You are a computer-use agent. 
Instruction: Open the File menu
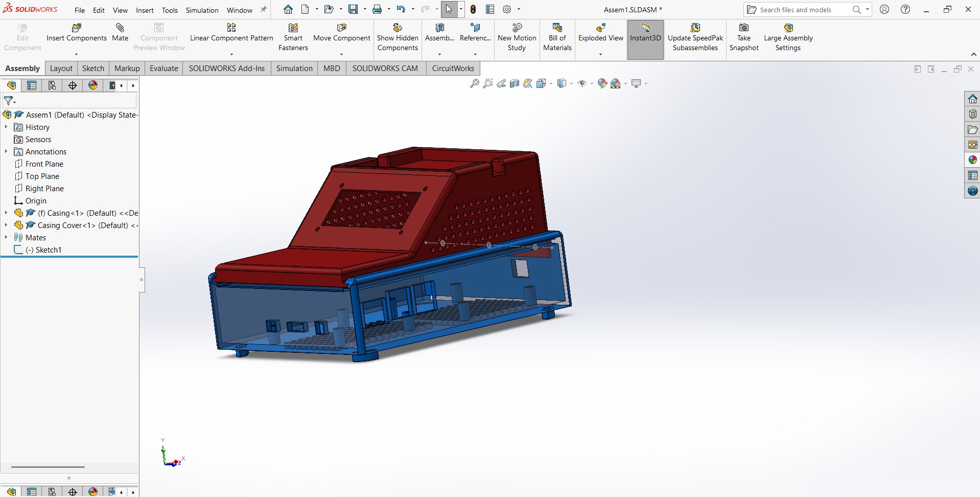pos(80,10)
